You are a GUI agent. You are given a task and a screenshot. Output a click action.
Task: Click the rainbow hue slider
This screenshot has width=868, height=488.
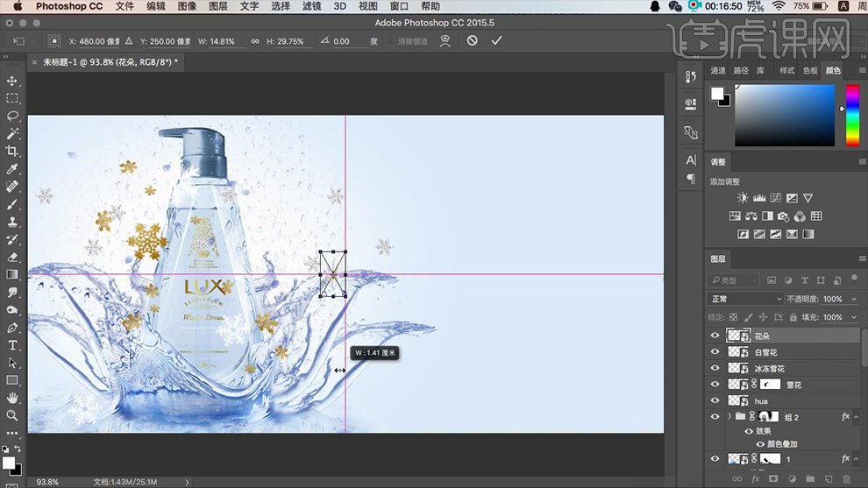pos(851,115)
